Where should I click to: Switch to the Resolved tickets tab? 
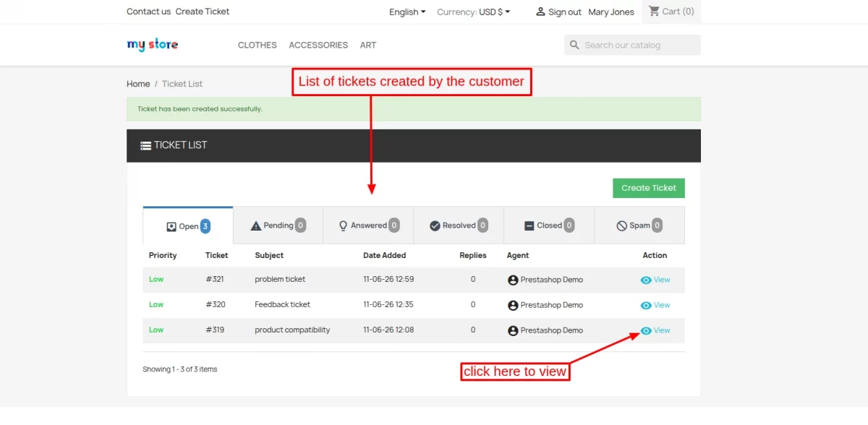(459, 226)
